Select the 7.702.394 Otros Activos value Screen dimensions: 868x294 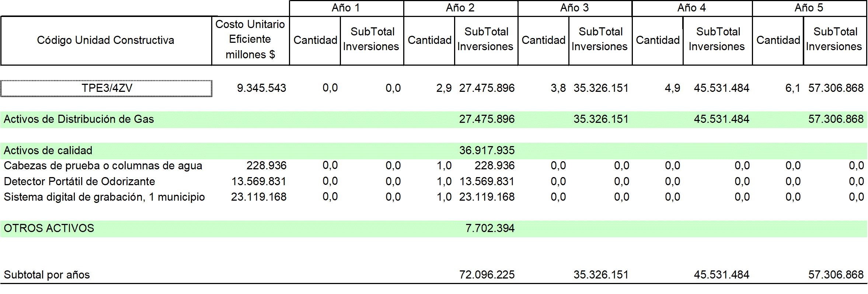pos(490,228)
